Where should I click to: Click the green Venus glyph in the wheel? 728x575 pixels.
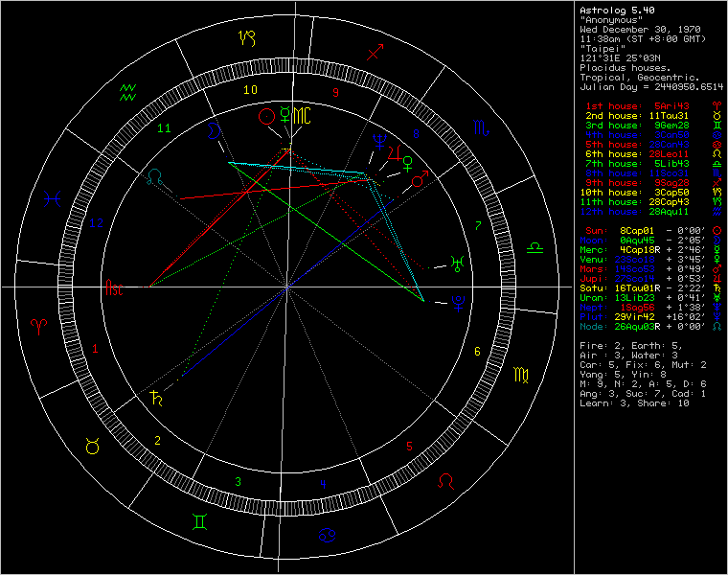(408, 164)
